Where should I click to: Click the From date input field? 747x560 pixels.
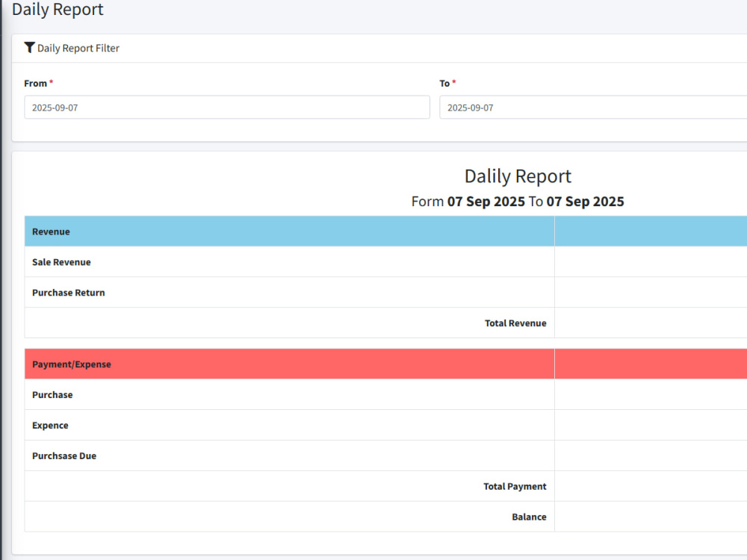coord(227,107)
